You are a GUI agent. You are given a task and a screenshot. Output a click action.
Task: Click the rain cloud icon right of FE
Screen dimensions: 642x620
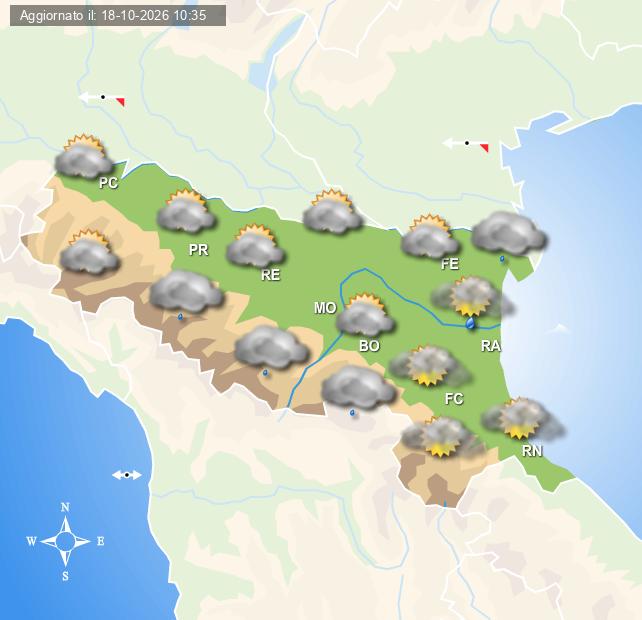[x=509, y=236]
